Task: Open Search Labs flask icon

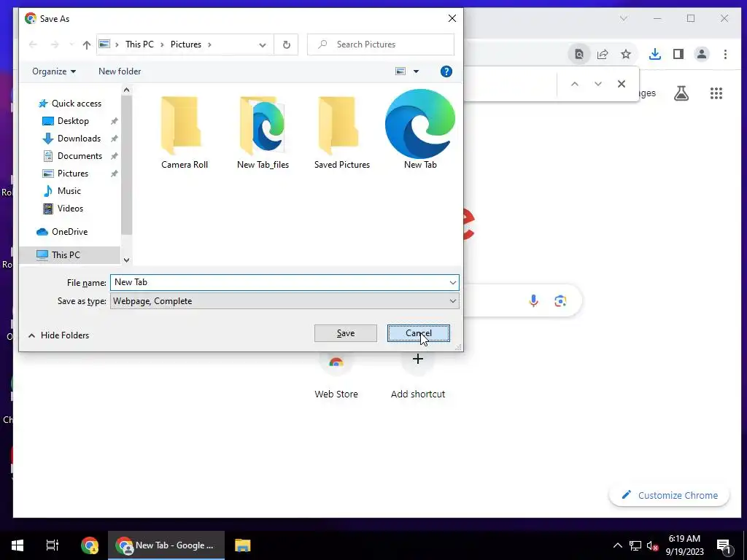Action: click(681, 93)
